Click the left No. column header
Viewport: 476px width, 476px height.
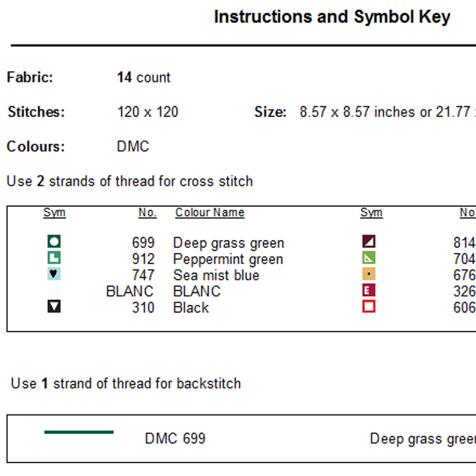pyautogui.click(x=148, y=213)
